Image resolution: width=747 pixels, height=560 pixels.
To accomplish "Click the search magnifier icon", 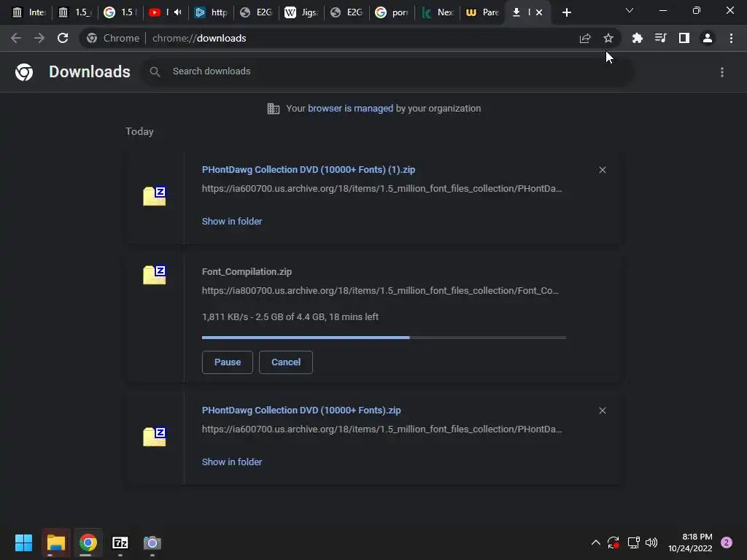I will [x=155, y=71].
